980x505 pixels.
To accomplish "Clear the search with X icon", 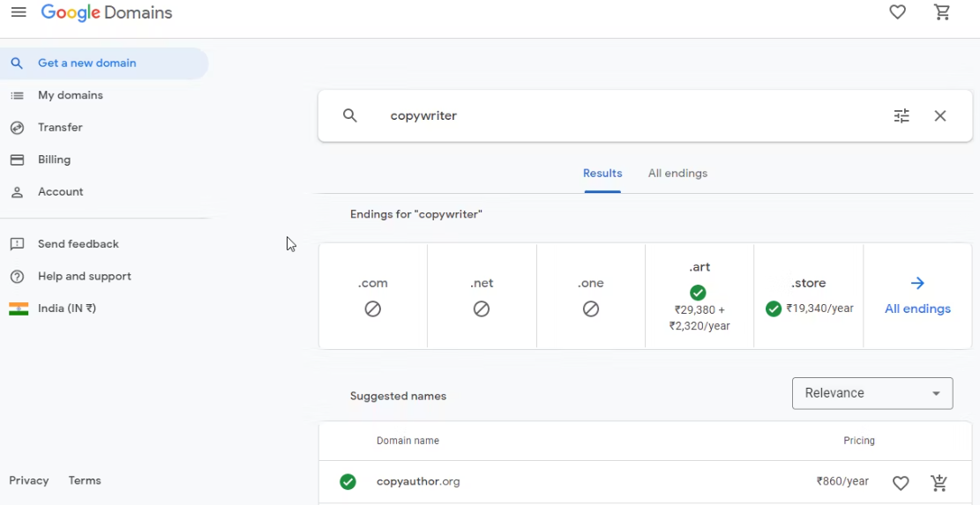I will click(x=940, y=115).
